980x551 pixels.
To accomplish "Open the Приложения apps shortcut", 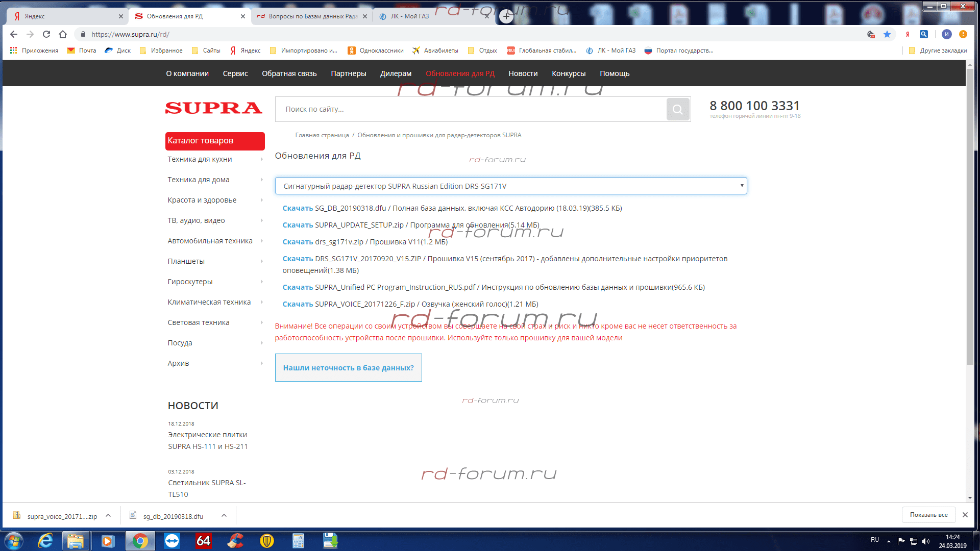I will (x=34, y=51).
